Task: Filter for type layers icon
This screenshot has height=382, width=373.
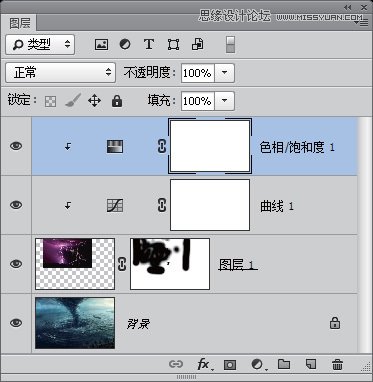Action: [149, 44]
